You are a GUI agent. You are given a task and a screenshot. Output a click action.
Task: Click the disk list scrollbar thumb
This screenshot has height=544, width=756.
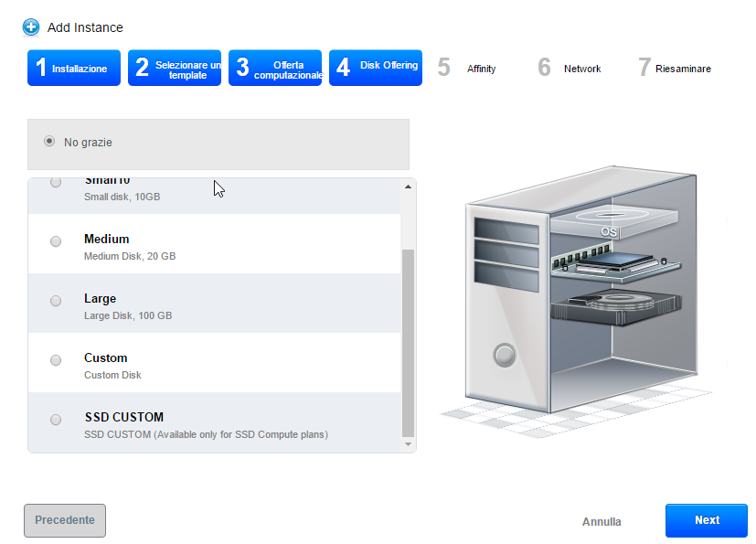pyautogui.click(x=408, y=343)
